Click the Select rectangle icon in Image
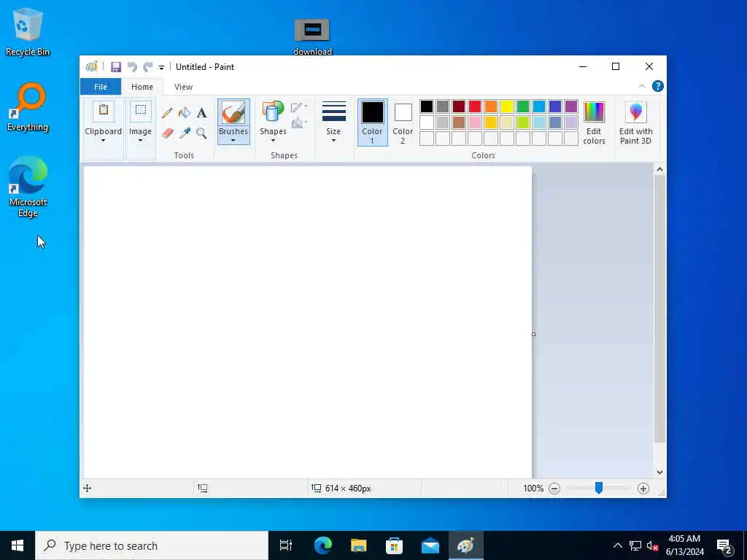This screenshot has width=747, height=560. click(x=141, y=111)
